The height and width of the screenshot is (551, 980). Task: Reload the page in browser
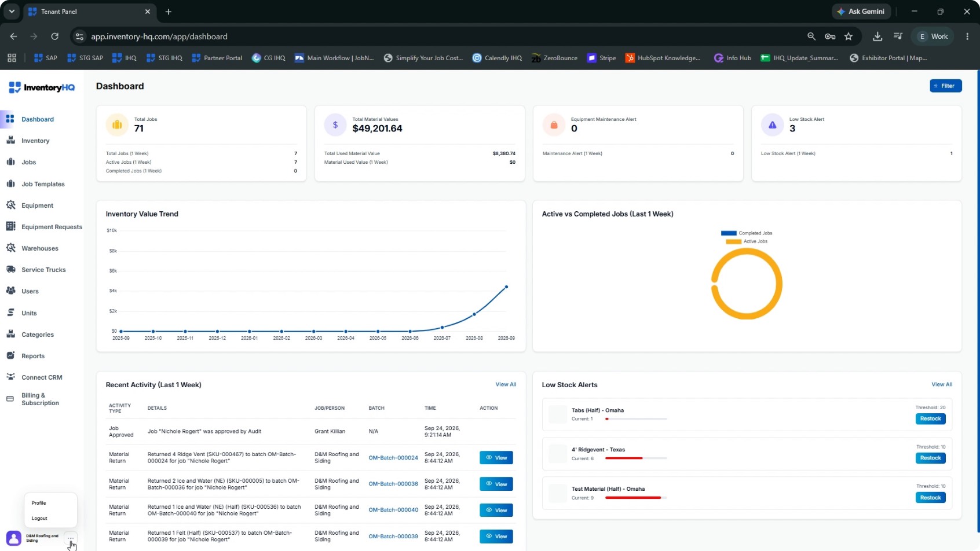54,36
